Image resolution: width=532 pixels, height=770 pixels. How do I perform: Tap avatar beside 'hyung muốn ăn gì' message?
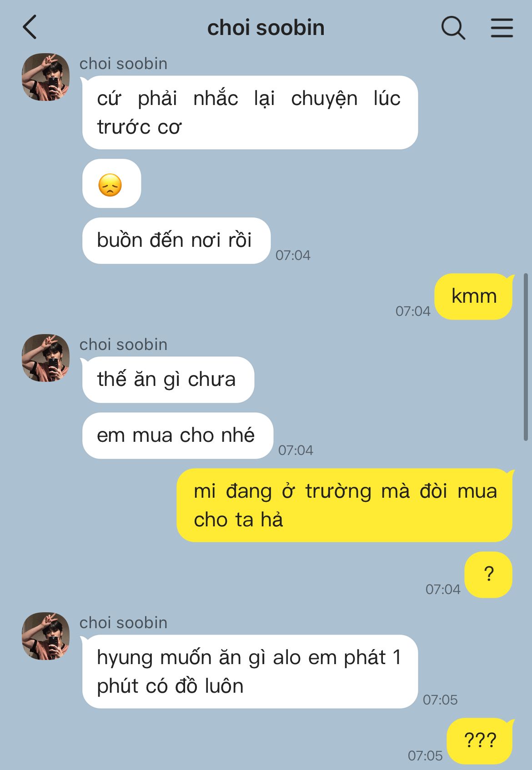pos(45,636)
